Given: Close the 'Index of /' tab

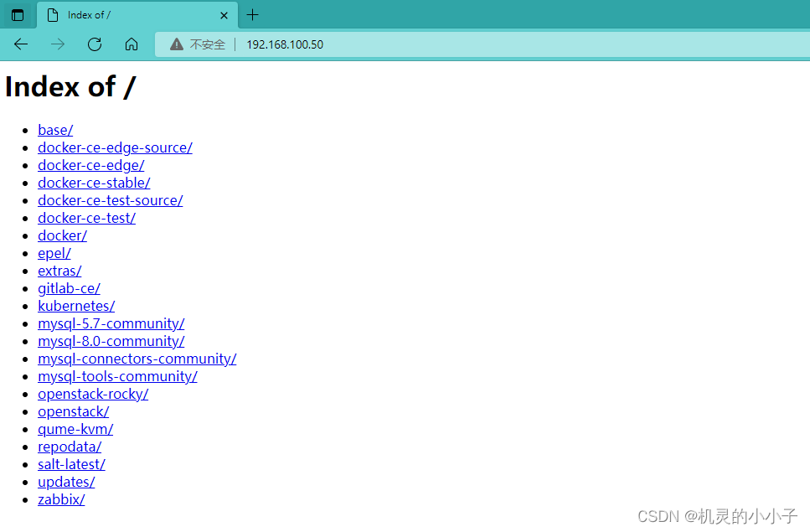Looking at the screenshot, I should (224, 15).
